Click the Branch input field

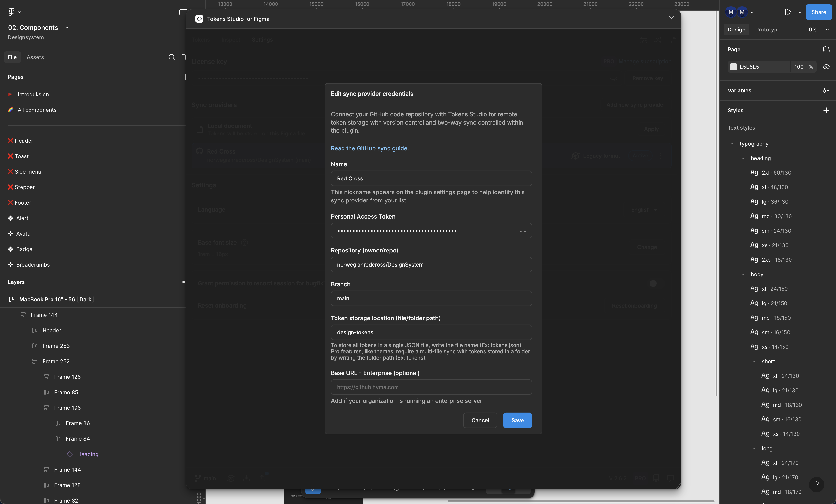[431, 298]
